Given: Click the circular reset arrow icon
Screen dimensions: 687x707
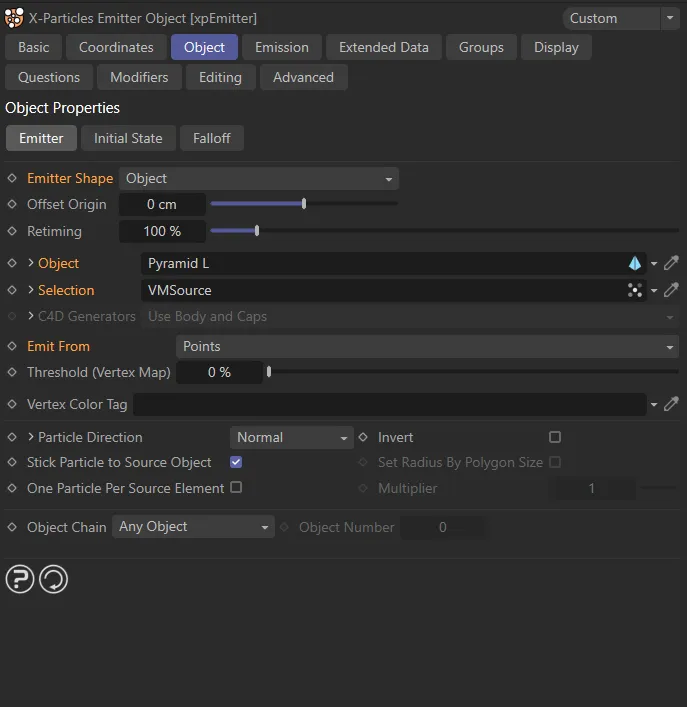Looking at the screenshot, I should (54, 579).
